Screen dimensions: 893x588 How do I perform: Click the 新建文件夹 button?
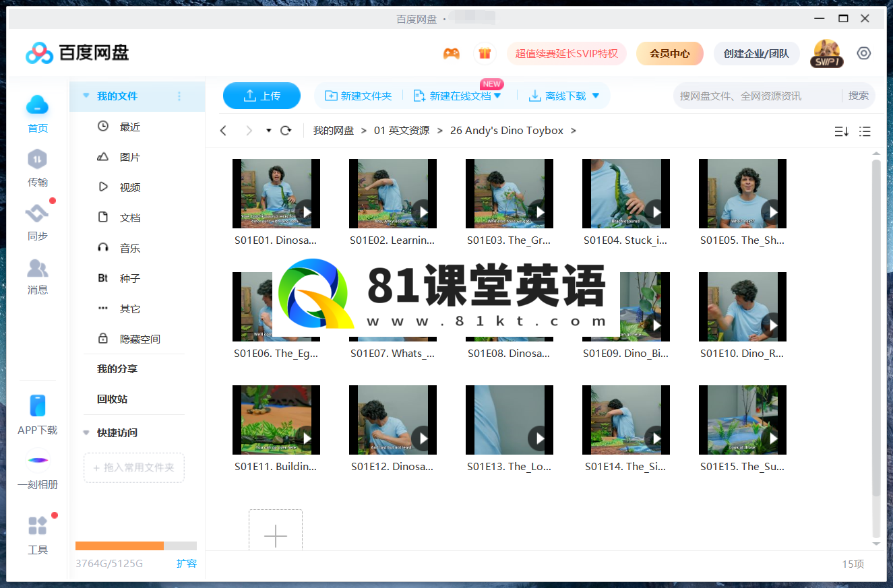pos(358,96)
